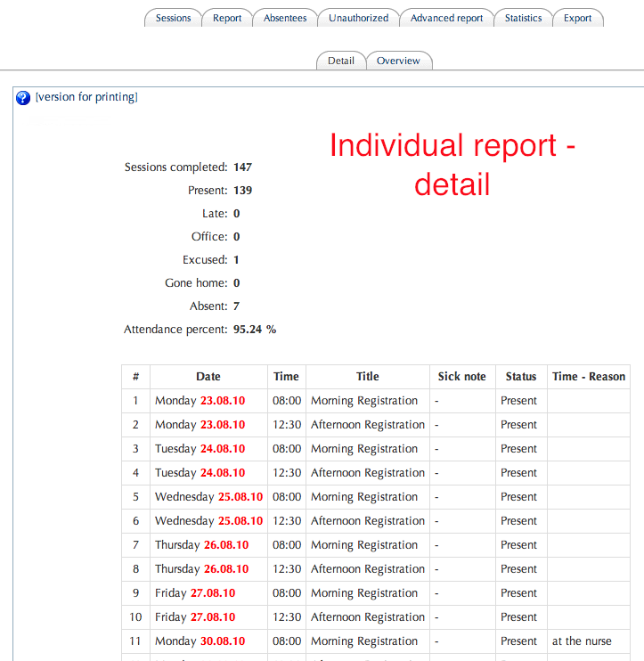Open the Absentees tab
The width and height of the screenshot is (644, 661).
point(285,18)
